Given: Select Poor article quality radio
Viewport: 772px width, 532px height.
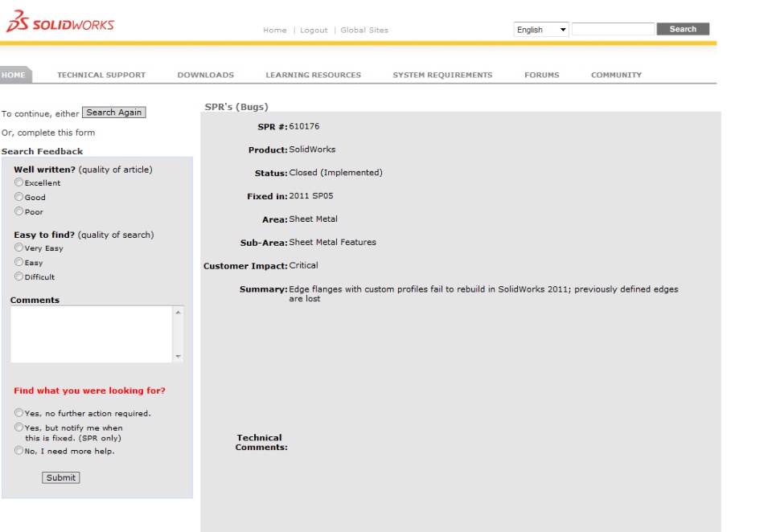Looking at the screenshot, I should (x=18, y=211).
